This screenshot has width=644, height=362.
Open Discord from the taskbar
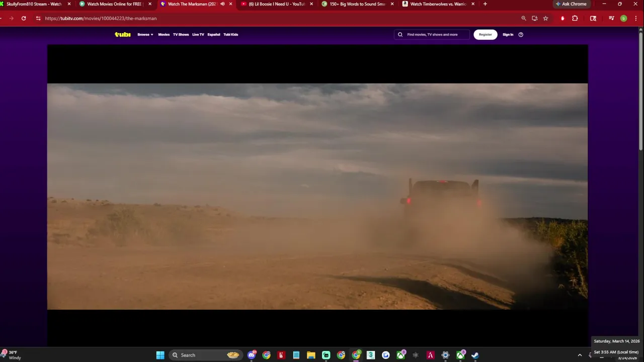(252, 355)
